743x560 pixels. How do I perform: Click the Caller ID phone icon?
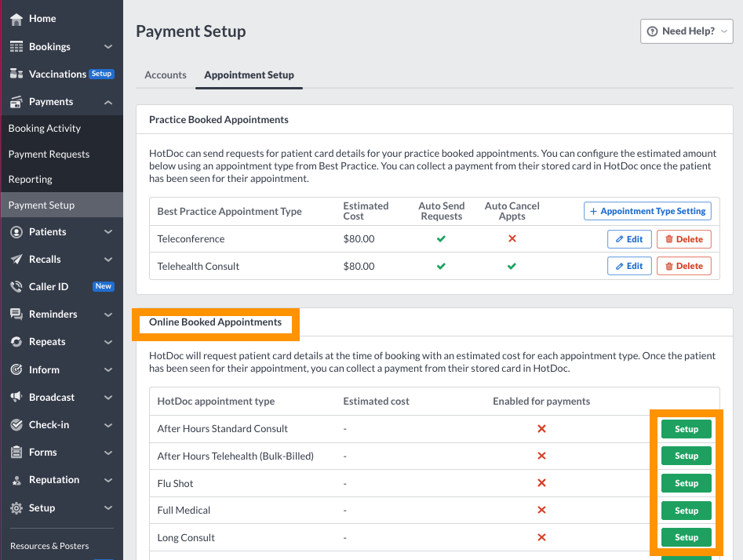click(16, 286)
